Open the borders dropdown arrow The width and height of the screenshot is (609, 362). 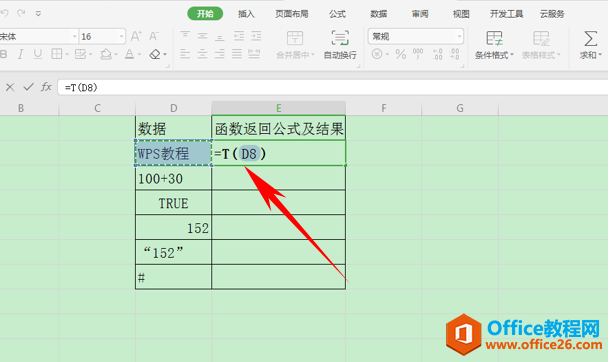coord(67,54)
